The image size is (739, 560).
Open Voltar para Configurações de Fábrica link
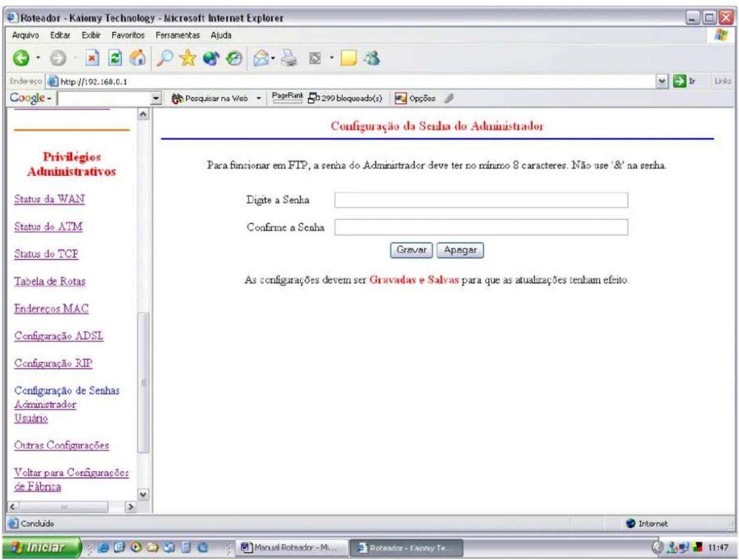pyautogui.click(x=71, y=479)
